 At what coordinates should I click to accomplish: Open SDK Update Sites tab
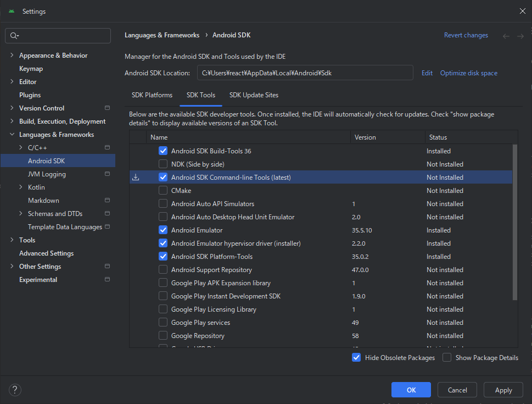(x=254, y=95)
